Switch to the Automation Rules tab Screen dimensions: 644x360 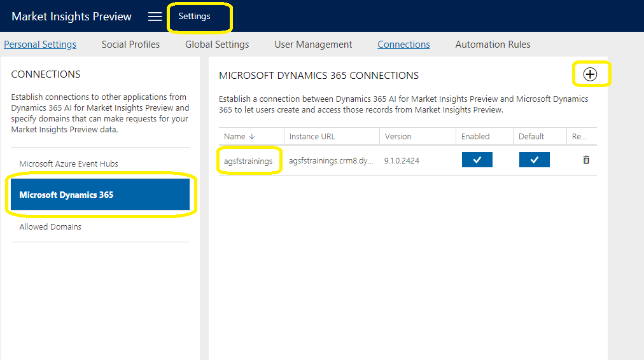point(493,45)
